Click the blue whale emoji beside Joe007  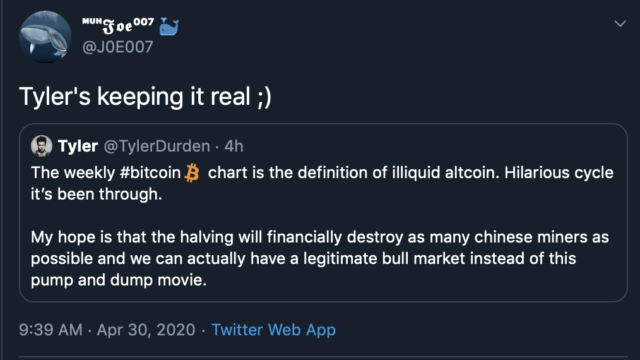169,27
